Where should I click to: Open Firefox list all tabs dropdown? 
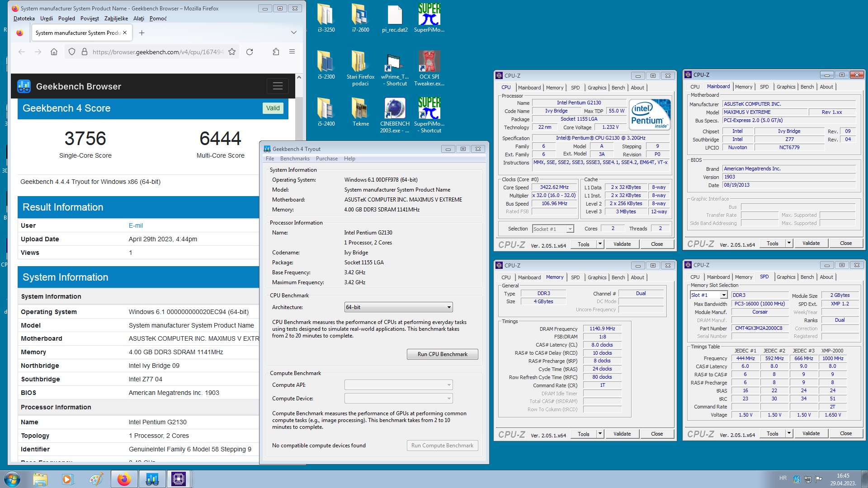pyautogui.click(x=293, y=33)
